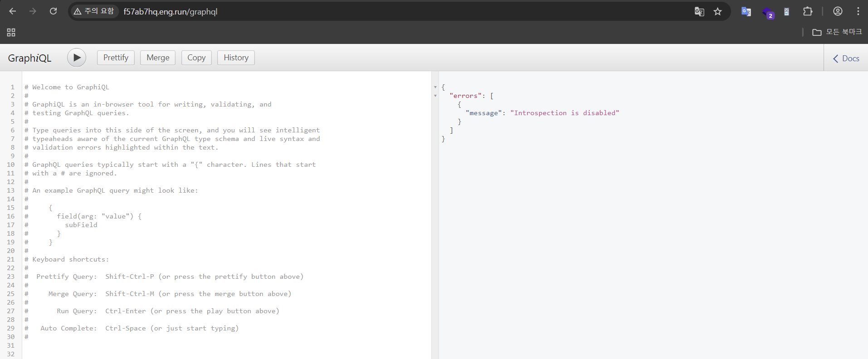Open the Extensions puzzle menu
Image resolution: width=868 pixels, height=359 pixels.
(x=808, y=12)
